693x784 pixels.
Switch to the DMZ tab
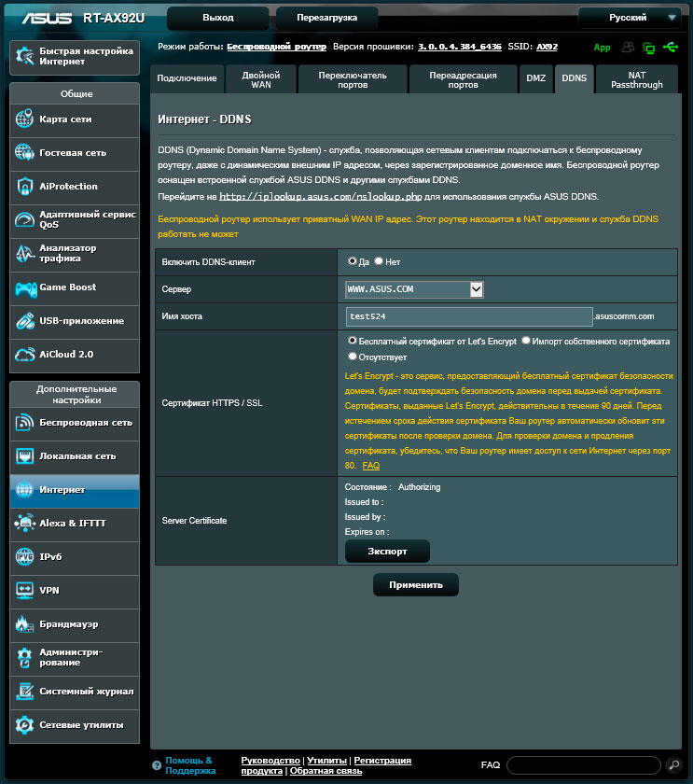pyautogui.click(x=536, y=78)
